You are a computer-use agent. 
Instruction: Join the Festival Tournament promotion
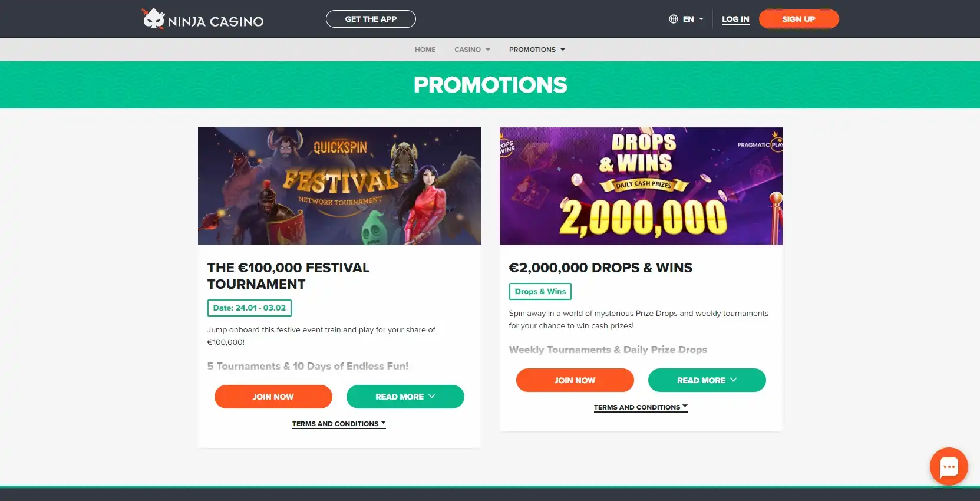click(273, 397)
